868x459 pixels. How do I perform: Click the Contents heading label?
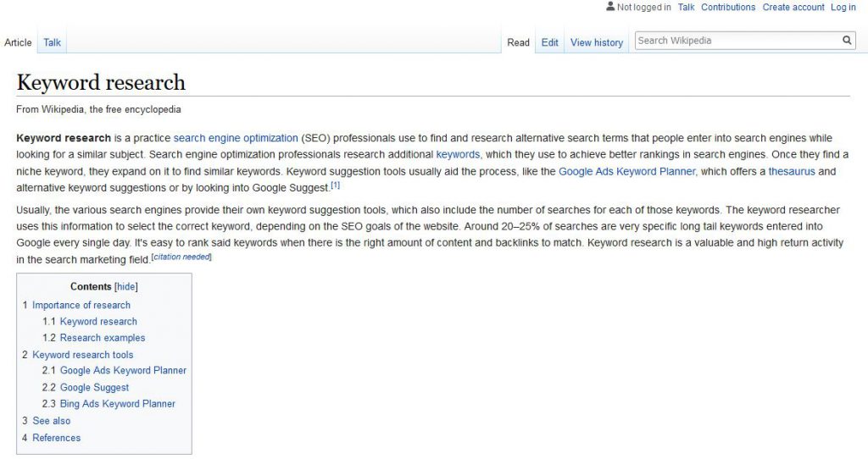click(x=91, y=286)
